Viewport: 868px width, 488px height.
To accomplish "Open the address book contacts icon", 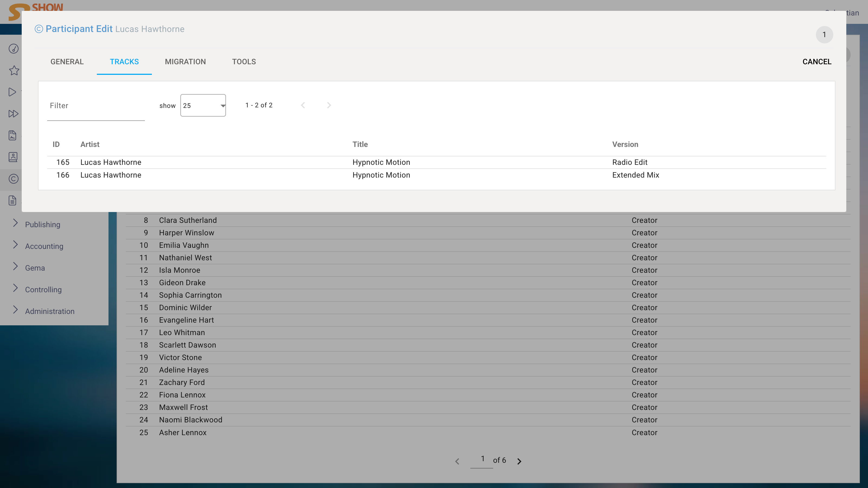I will pos(13,157).
